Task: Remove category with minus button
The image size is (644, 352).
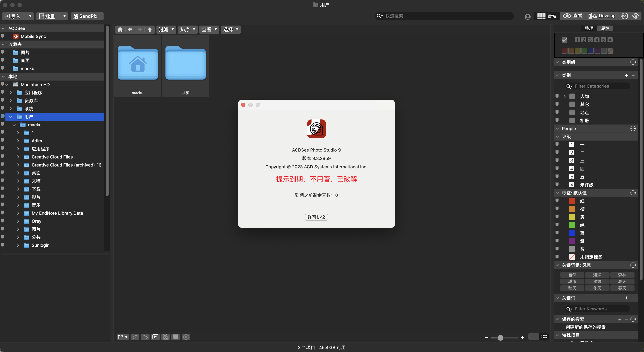Action: click(x=633, y=75)
